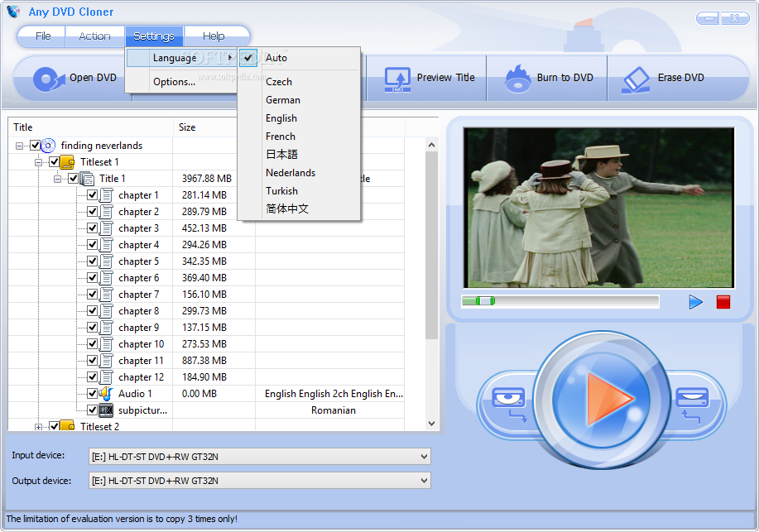Uncheck the chapter 10 checkbox

tap(92, 343)
